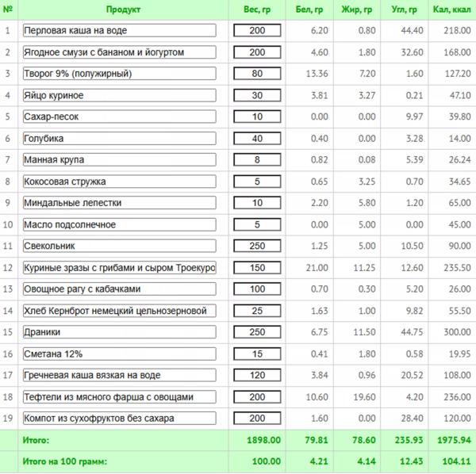Click the Сметана 12% product field
Viewport: 476px width, 474px height.
(119, 354)
